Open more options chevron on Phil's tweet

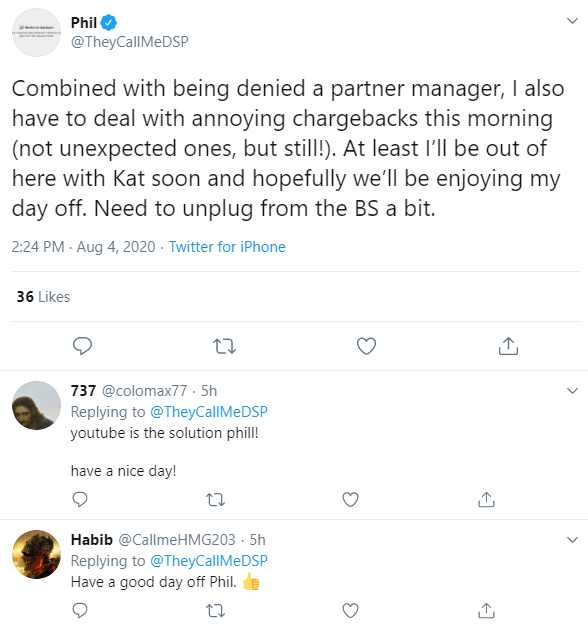pyautogui.click(x=572, y=21)
